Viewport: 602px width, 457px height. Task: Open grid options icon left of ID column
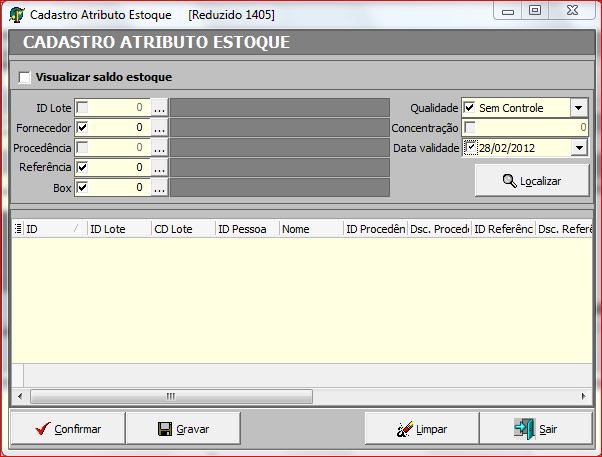[18, 229]
